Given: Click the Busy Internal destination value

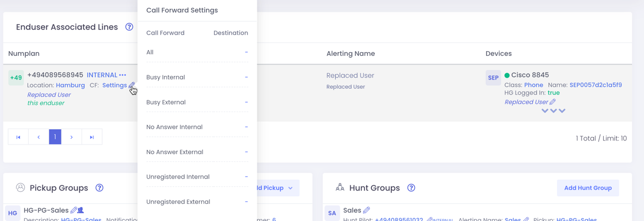Looking at the screenshot, I should pos(246,77).
